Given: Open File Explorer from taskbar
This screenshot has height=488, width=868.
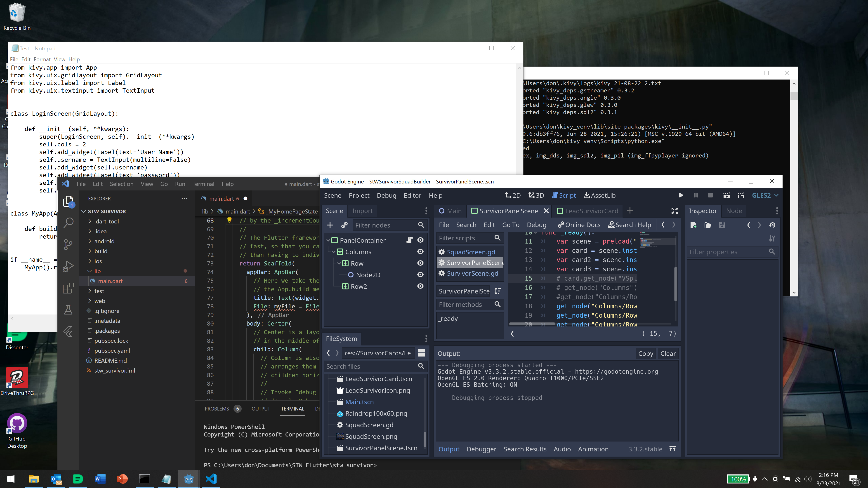Looking at the screenshot, I should click(x=34, y=479).
